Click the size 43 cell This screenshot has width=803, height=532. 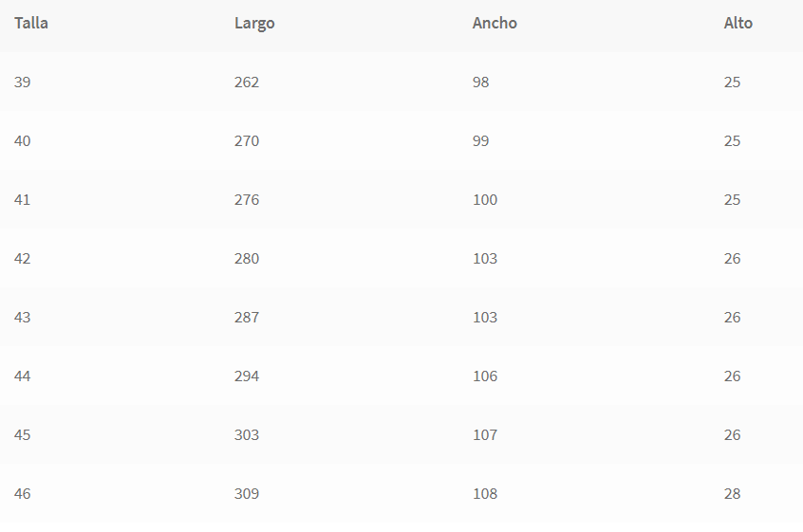click(x=23, y=318)
